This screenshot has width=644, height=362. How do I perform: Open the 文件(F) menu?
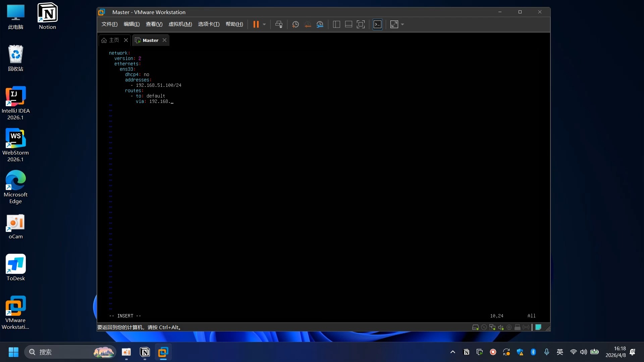tap(109, 24)
